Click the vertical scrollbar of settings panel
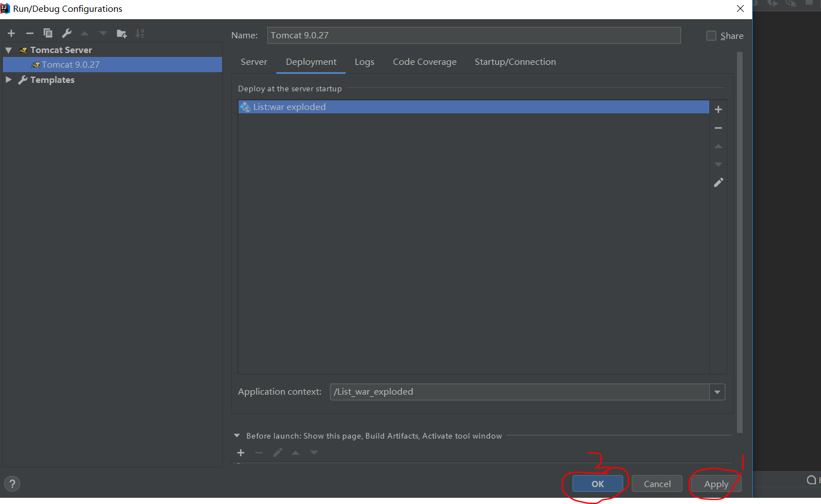The height and width of the screenshot is (504, 821). [740, 242]
